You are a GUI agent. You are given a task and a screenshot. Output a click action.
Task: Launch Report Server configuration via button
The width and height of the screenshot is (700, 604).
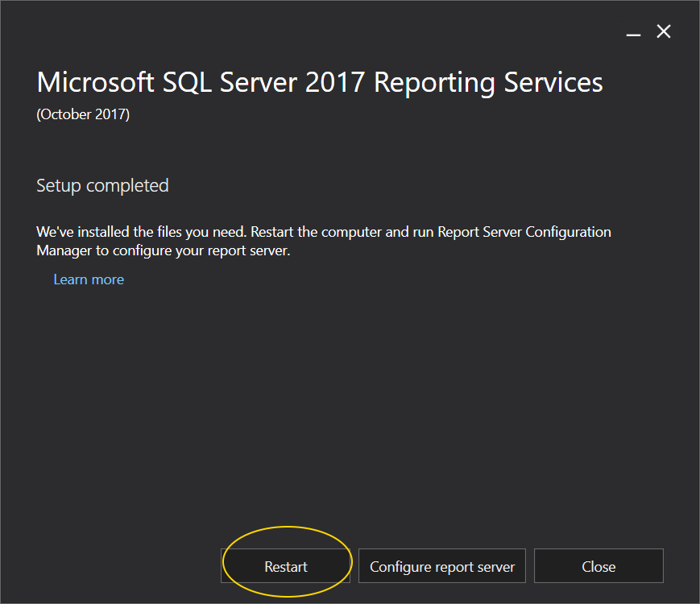point(442,566)
